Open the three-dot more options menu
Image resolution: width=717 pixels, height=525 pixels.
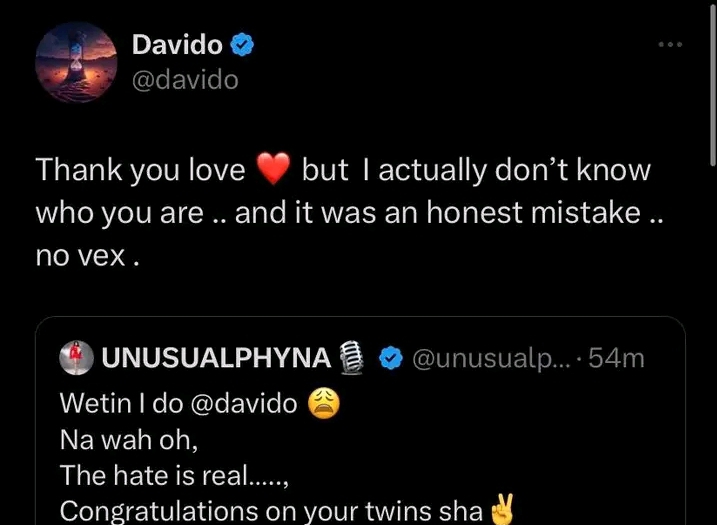pyautogui.click(x=669, y=45)
